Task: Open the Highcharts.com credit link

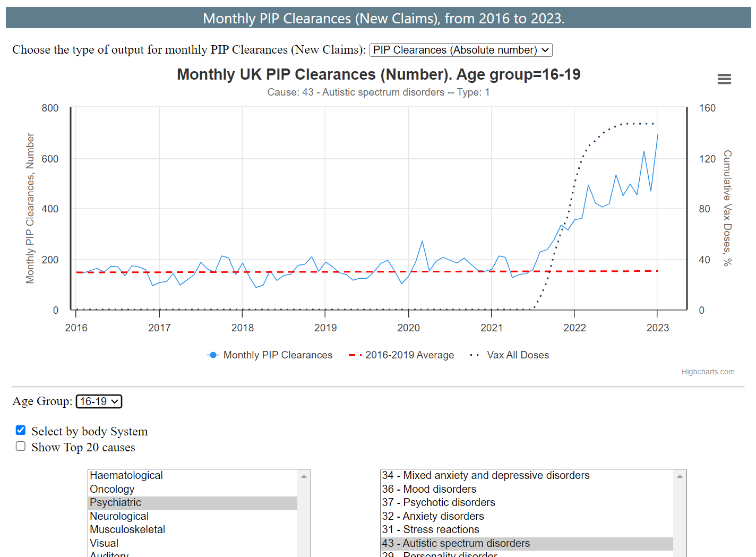Action: 708,372
